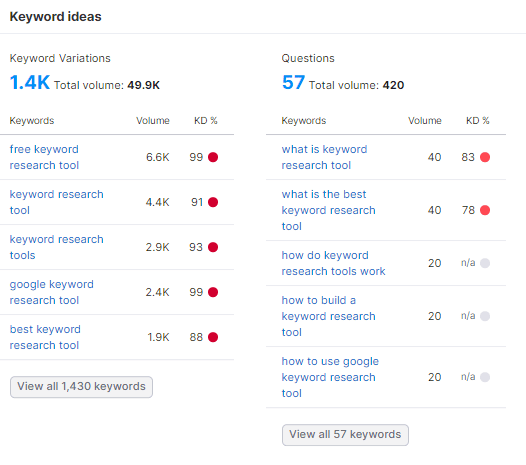The height and width of the screenshot is (465, 526).
Task: Click the Keyword ideas title
Action: click(x=55, y=16)
